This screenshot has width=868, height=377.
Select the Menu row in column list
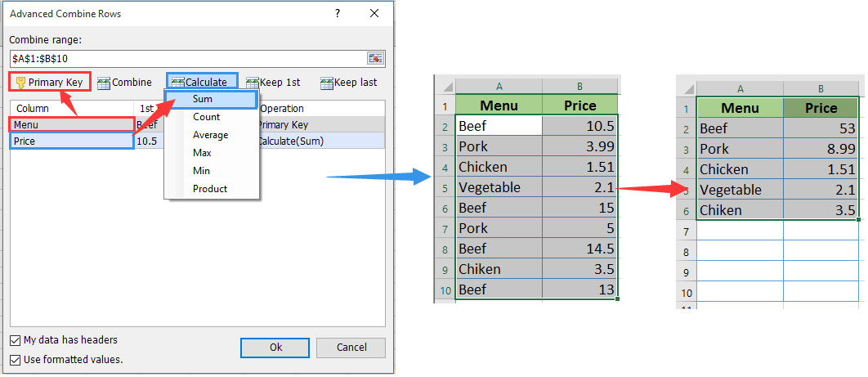pyautogui.click(x=71, y=124)
